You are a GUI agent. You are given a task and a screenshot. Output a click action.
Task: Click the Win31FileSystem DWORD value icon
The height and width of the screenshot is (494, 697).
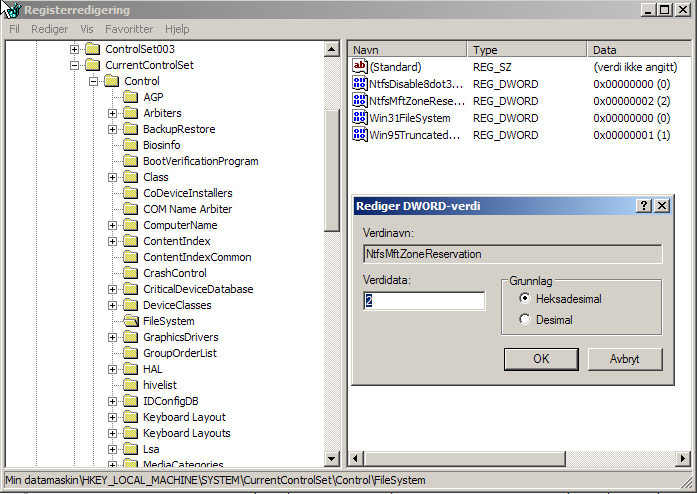point(360,117)
